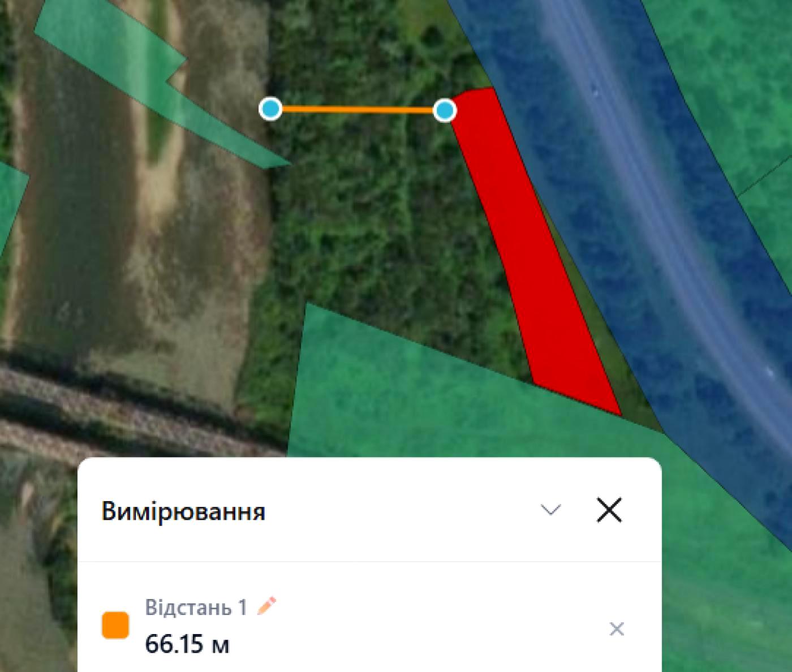792x672 pixels.
Task: Select the left blue measurement endpoint
Action: point(271,109)
